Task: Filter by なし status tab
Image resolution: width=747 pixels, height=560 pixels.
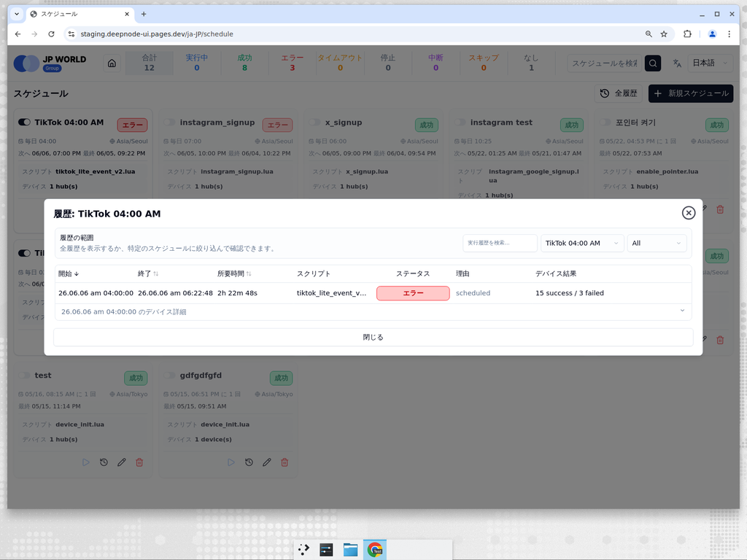Action: (x=531, y=63)
